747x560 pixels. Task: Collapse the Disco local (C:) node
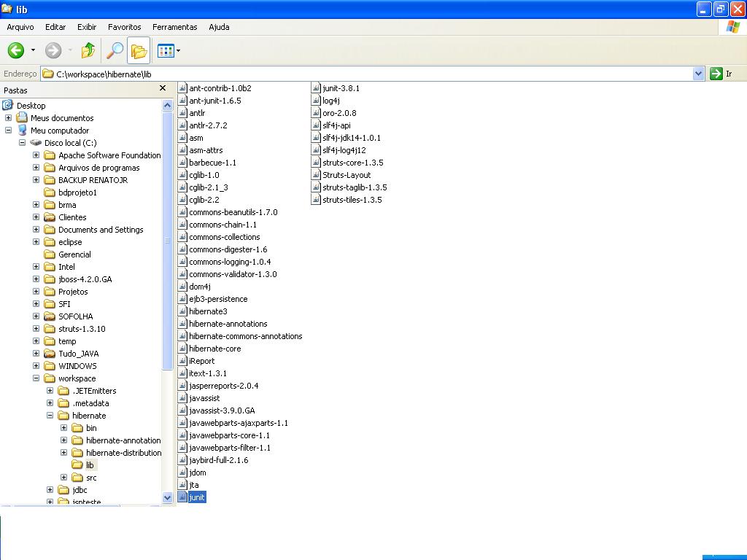click(x=22, y=142)
